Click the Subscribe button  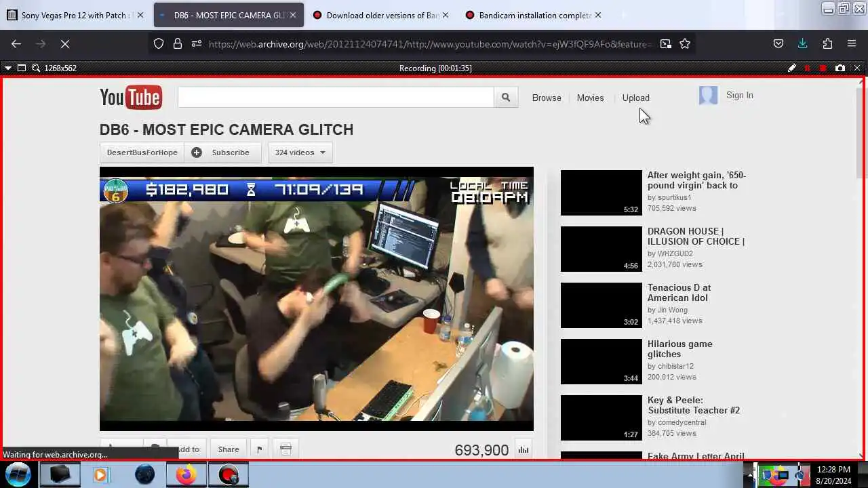tap(222, 152)
